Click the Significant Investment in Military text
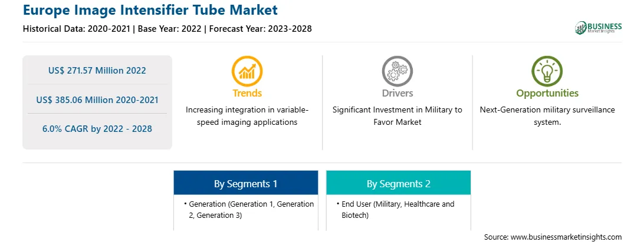The image size is (644, 242). coord(397,115)
